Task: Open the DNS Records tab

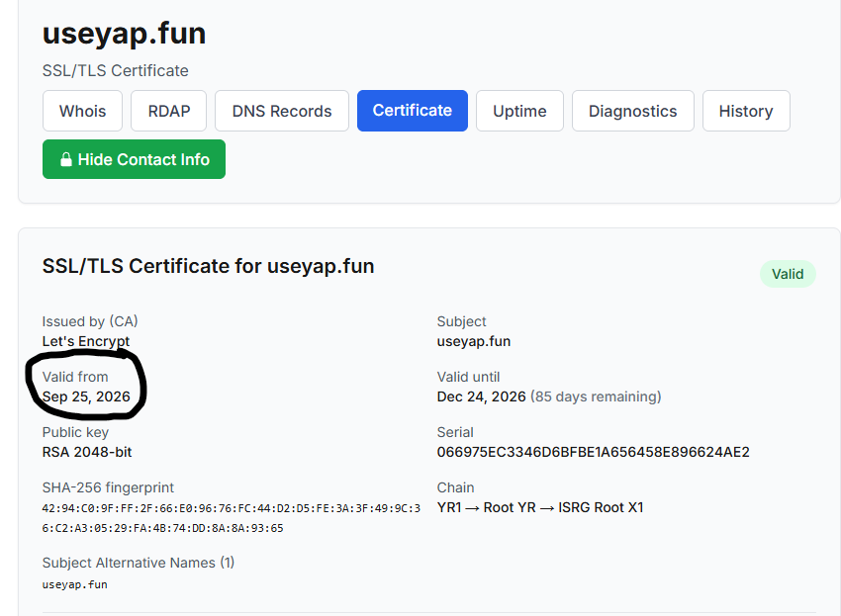Action: click(282, 111)
